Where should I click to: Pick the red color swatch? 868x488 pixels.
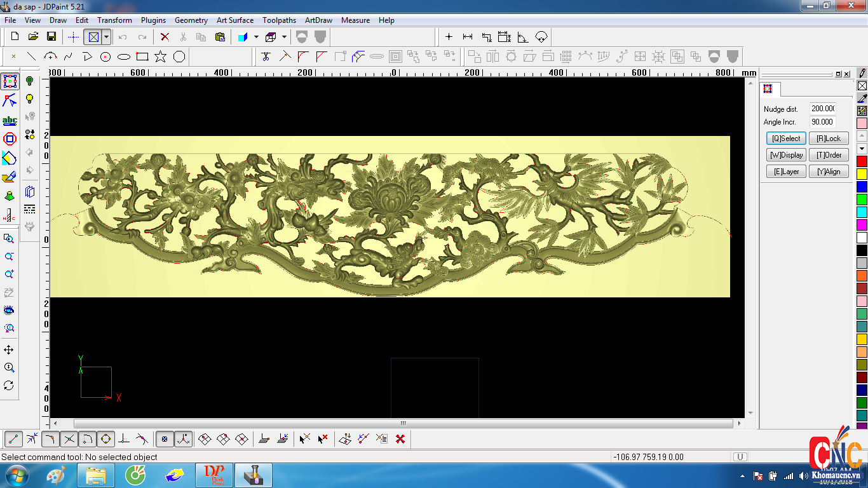(862, 161)
